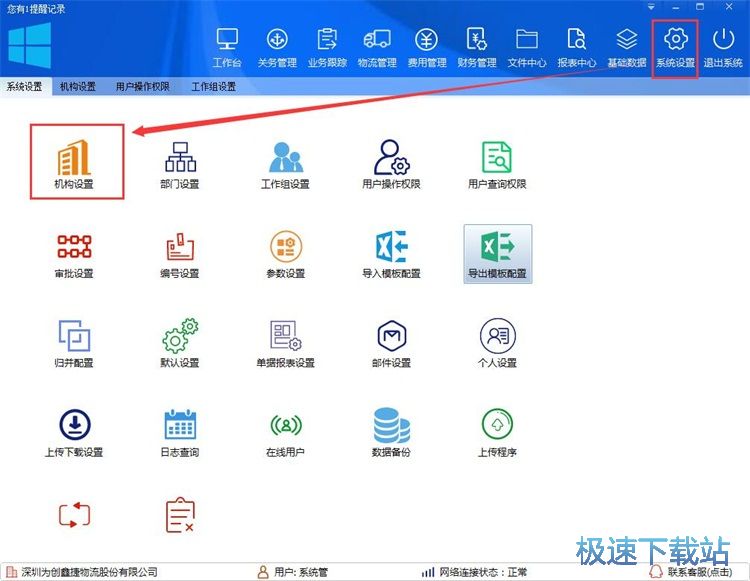
Task: Open 上传程序 green upload icon
Action: click(497, 433)
